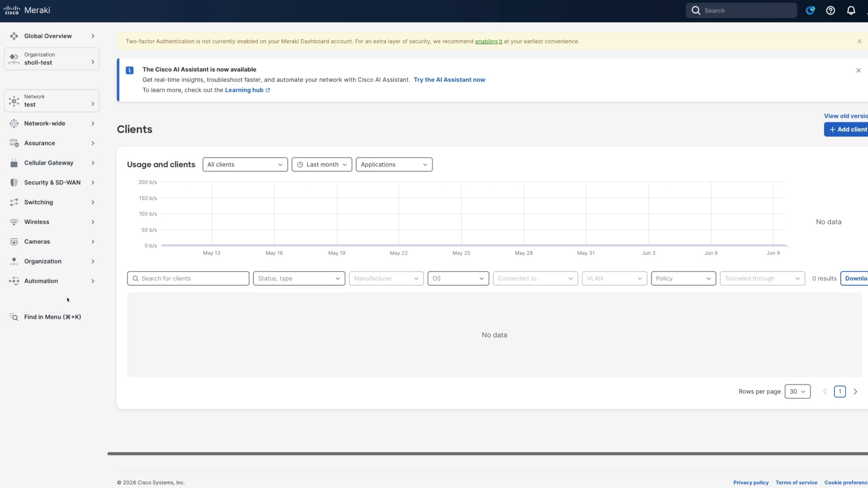868x488 pixels.
Task: Go to next page arrow in pagination
Action: pos(855,392)
